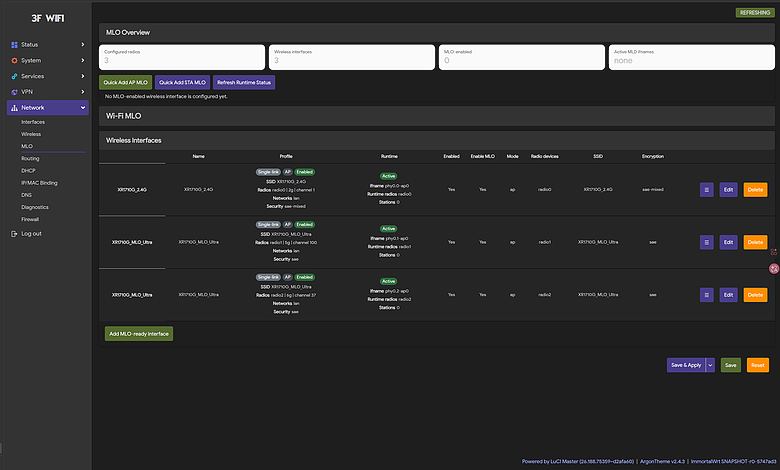
Task: Expand the Status menu chevron
Action: click(83, 45)
